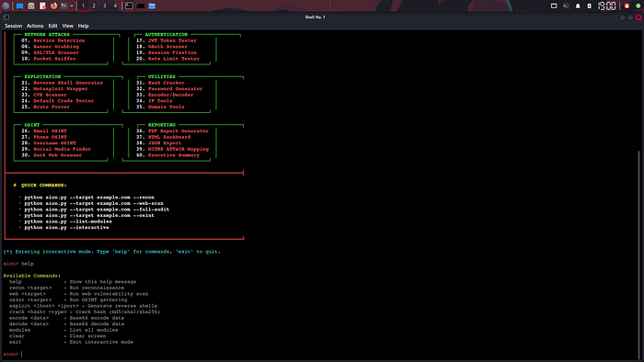Select the black window button in the taskbar
Screen dimensions: 644x362
(x=141, y=6)
